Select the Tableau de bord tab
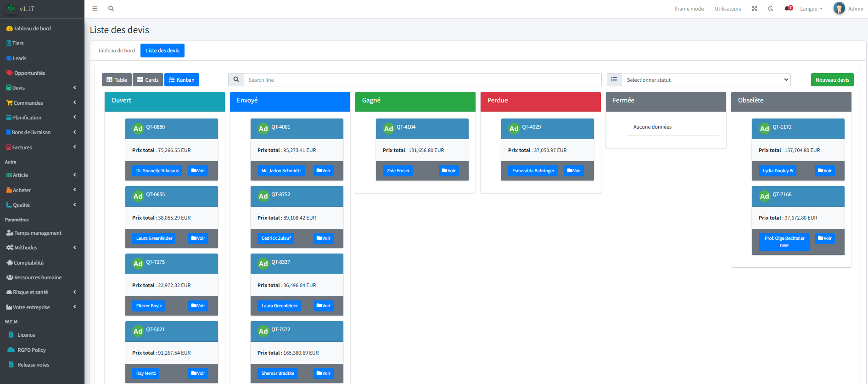This screenshot has width=868, height=384. [x=116, y=51]
